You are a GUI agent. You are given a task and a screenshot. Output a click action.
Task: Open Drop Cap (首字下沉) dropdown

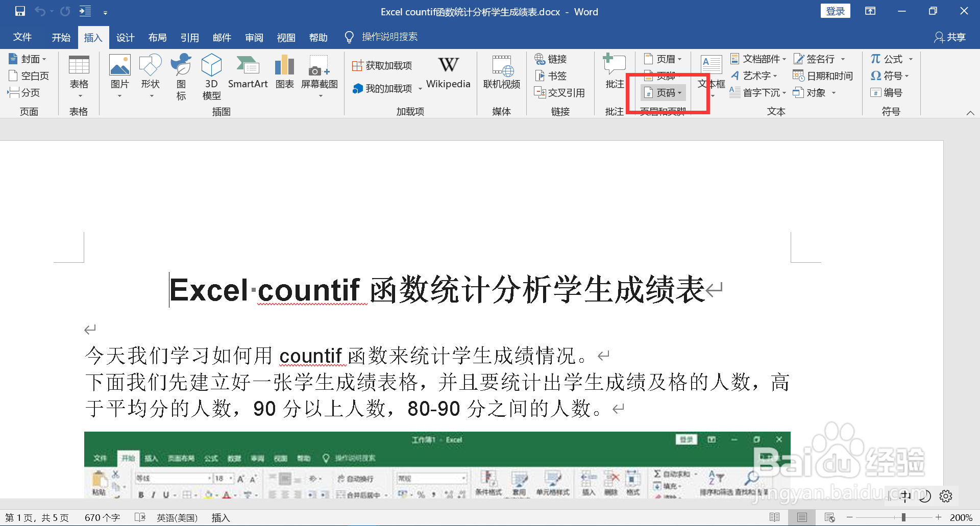click(x=758, y=93)
